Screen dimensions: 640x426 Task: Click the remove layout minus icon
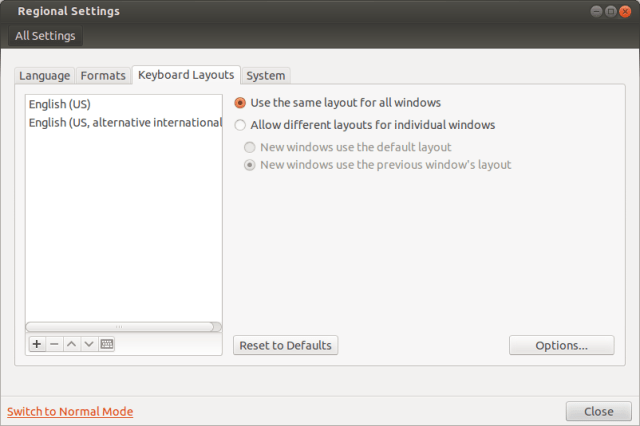54,344
